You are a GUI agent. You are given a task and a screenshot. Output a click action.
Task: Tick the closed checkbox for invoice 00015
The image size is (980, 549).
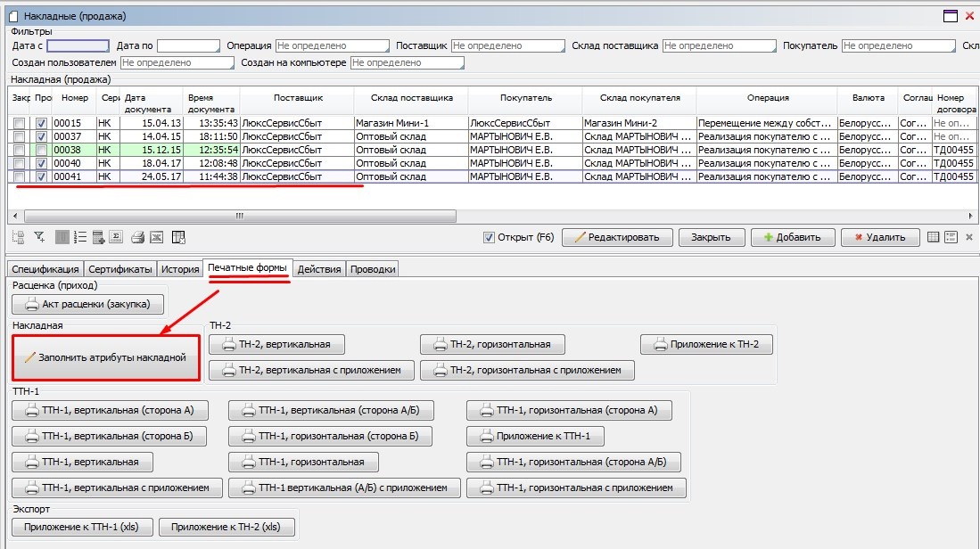20,123
